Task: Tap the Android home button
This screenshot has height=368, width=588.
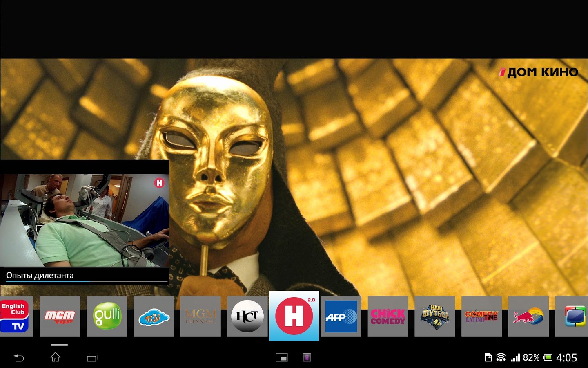Action: (56, 358)
